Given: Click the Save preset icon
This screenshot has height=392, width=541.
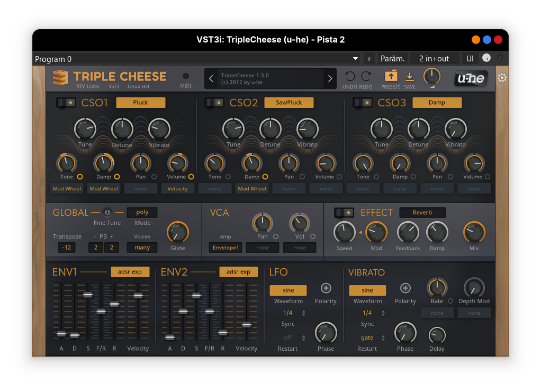Looking at the screenshot, I should pyautogui.click(x=409, y=77).
